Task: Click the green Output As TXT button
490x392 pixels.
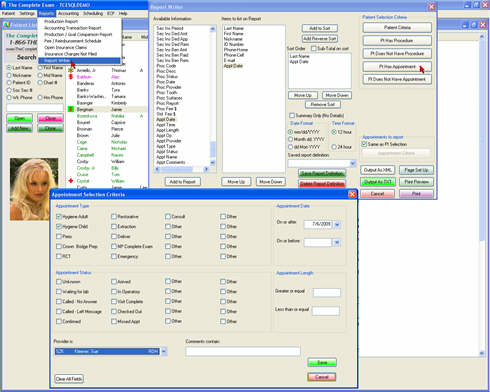Action: click(378, 182)
